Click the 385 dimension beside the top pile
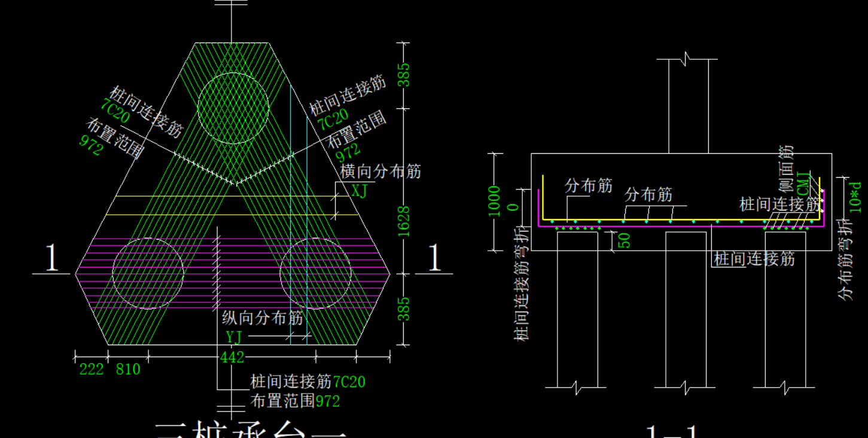This screenshot has height=438, width=868. click(x=404, y=75)
